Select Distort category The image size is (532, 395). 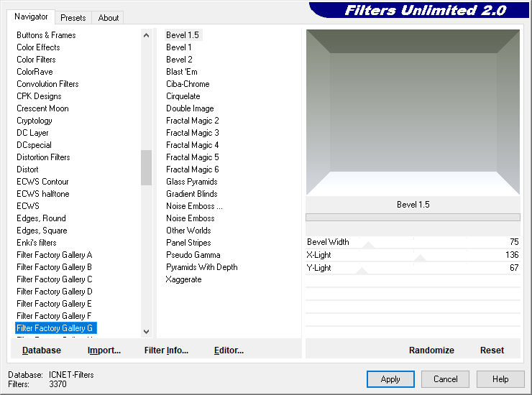point(27,169)
